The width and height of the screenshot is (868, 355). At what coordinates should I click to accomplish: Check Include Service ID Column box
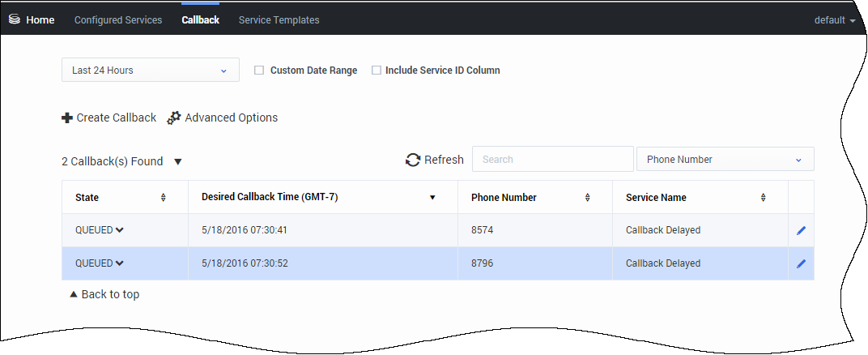(x=377, y=71)
